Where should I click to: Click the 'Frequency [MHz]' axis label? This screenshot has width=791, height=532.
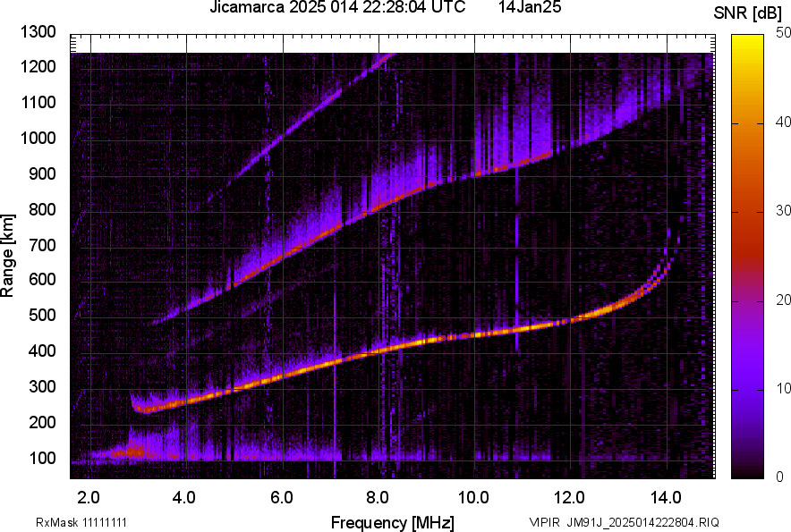pyautogui.click(x=393, y=522)
